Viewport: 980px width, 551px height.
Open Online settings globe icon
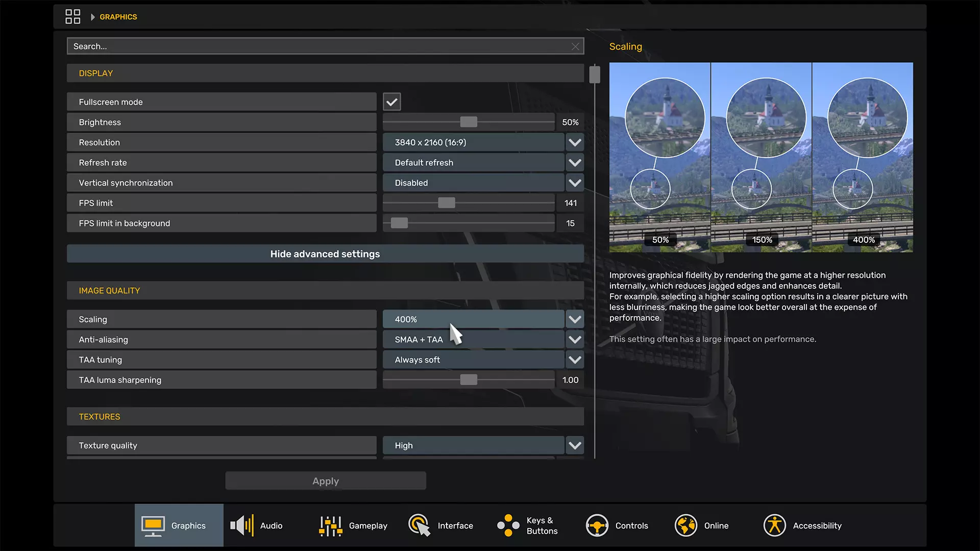click(x=685, y=525)
